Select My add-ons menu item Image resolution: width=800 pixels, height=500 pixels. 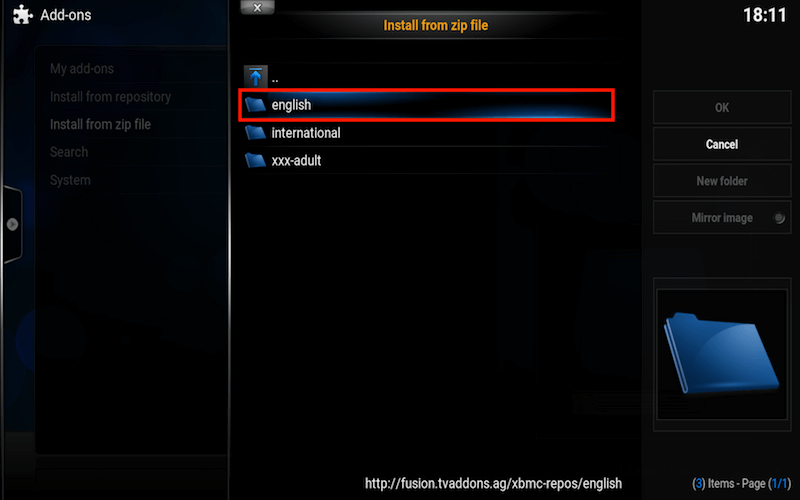[82, 68]
